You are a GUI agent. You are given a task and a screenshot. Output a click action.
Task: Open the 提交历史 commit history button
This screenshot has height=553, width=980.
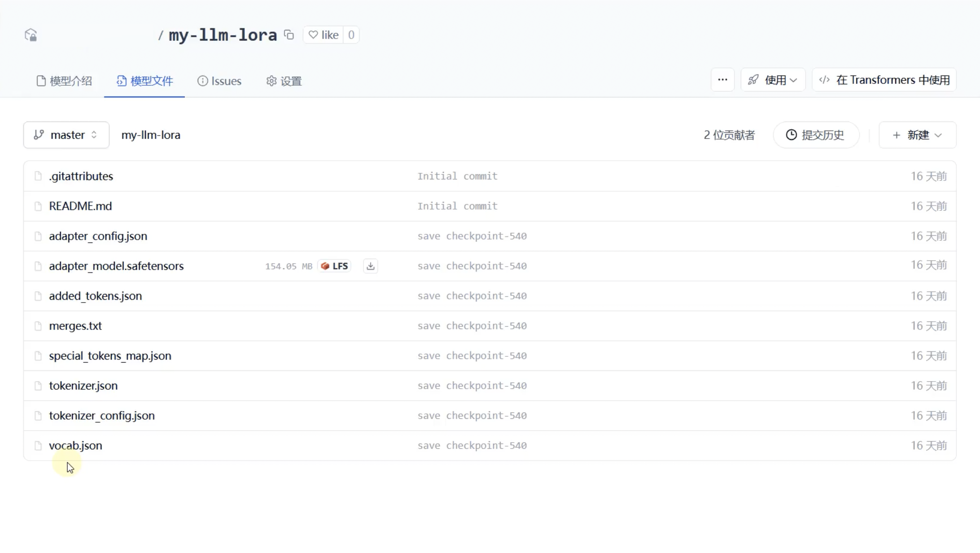click(x=815, y=135)
